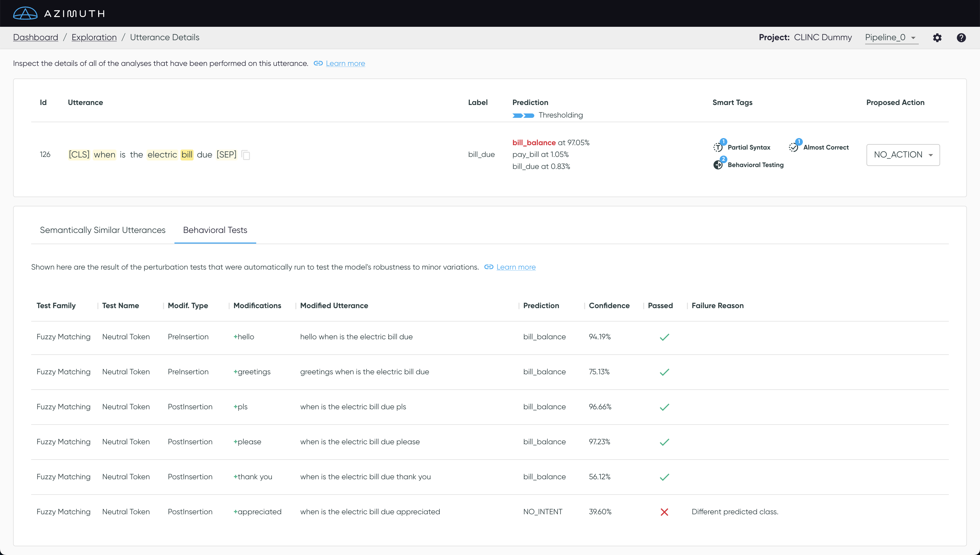Viewport: 980px width, 555px height.
Task: Click the link icon beside top Learn more
Action: tap(318, 63)
